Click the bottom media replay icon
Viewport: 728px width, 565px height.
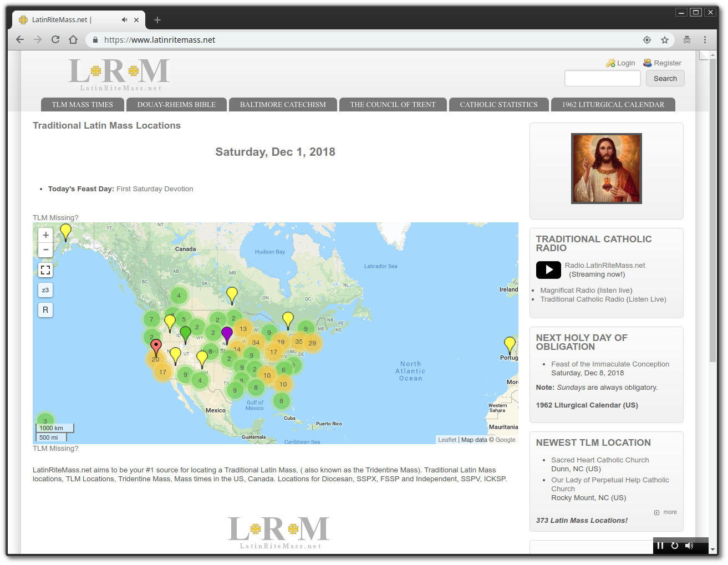click(675, 546)
